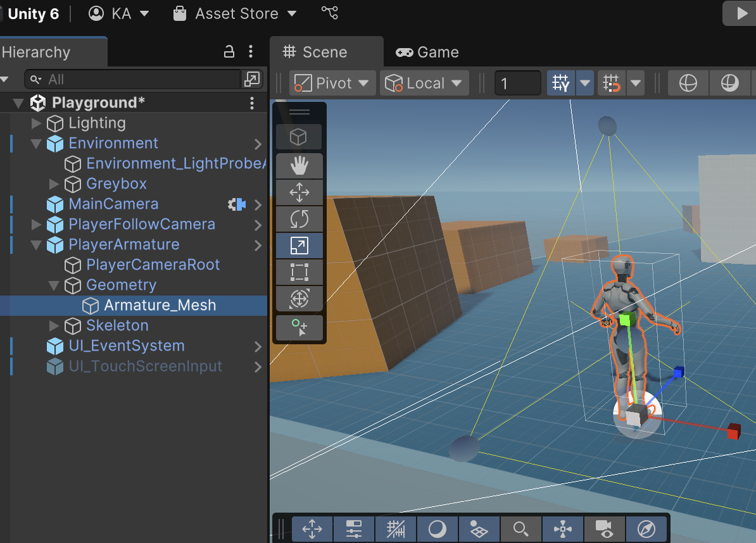The image size is (756, 543).
Task: Open the Asset Store menu
Action: (x=235, y=13)
